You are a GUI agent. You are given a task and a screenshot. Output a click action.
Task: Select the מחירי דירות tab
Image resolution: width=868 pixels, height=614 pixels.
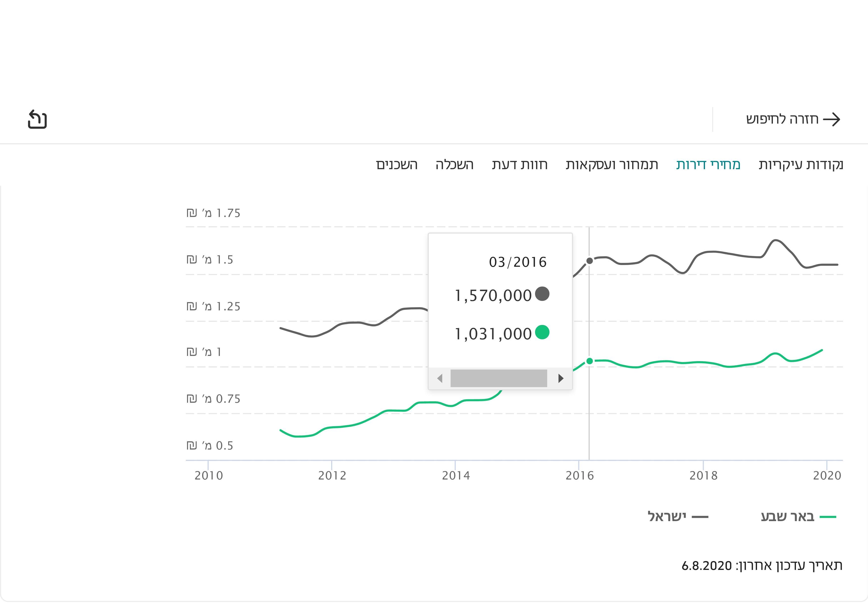[x=708, y=165]
